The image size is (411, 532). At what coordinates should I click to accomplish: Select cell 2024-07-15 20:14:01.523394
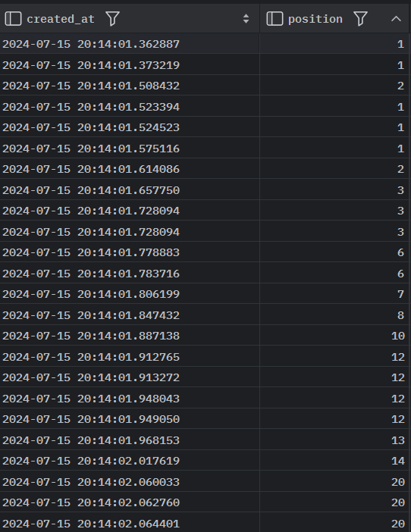point(130,107)
